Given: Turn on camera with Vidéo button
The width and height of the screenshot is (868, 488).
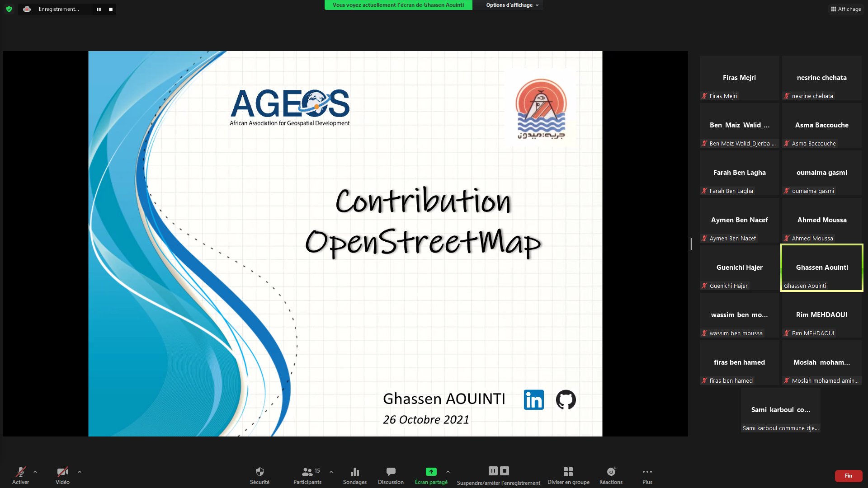Looking at the screenshot, I should click(x=62, y=476).
